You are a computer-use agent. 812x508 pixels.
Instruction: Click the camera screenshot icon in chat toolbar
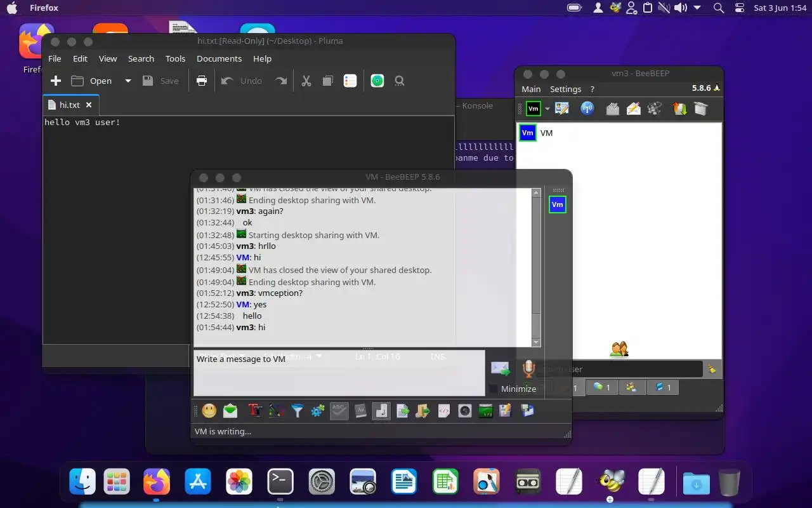[465, 411]
